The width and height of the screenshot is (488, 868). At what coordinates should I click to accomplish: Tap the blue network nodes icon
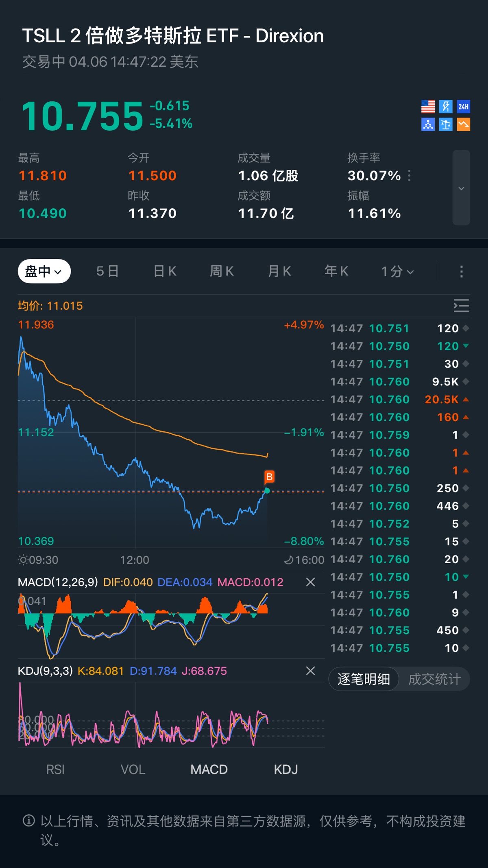(428, 125)
